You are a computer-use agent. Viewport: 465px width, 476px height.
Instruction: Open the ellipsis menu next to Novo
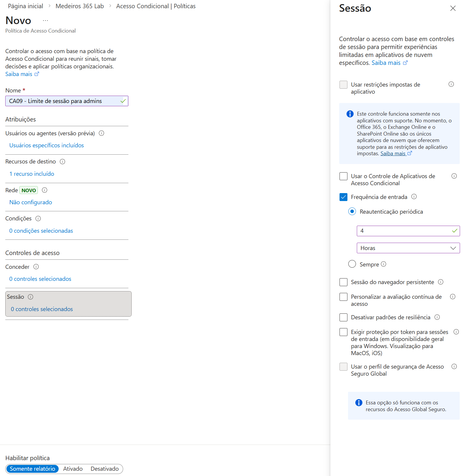(45, 21)
